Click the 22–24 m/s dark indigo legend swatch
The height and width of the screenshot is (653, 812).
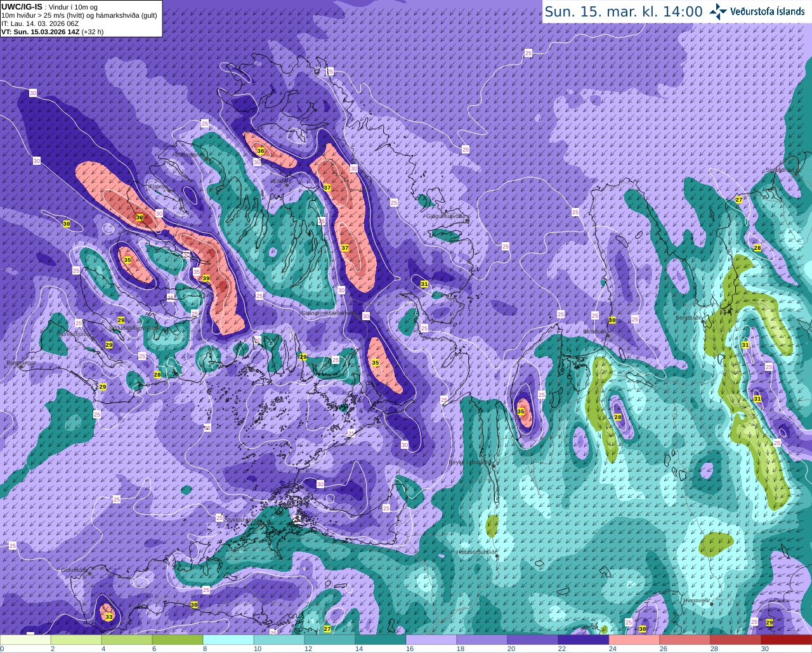[x=584, y=640]
